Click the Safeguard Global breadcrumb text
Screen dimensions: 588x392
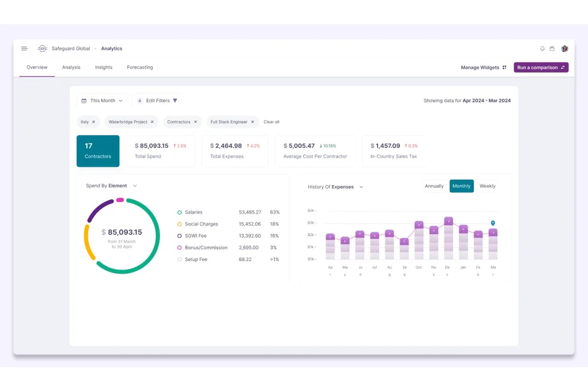71,48
